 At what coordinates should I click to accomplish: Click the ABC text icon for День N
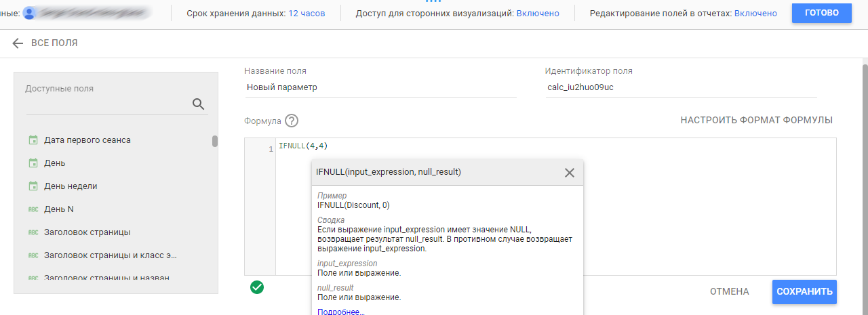33,209
